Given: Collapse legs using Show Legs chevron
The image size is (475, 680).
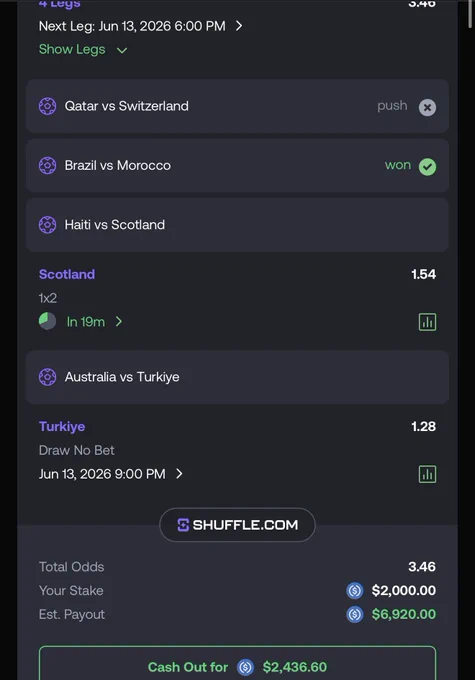Looking at the screenshot, I should tap(122, 50).
